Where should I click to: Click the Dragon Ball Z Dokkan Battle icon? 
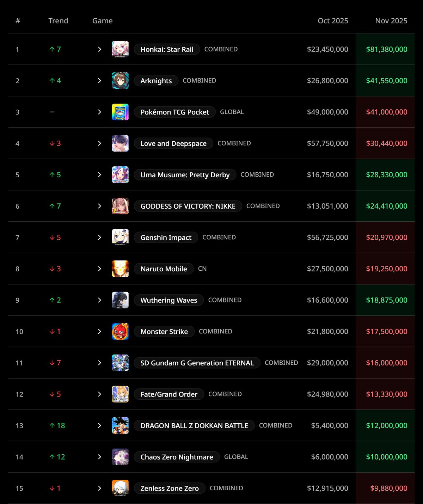[120, 426]
